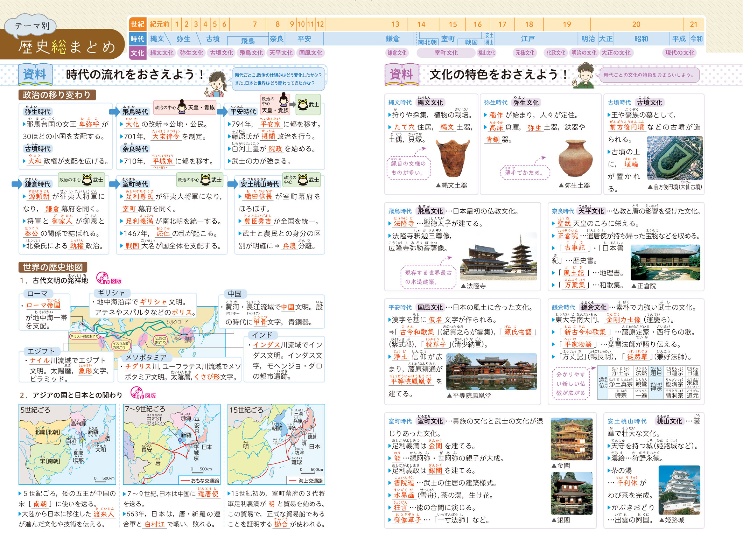The width and height of the screenshot is (743, 560).
Task: Click the シルクロード label on the map
Action: point(177,322)
